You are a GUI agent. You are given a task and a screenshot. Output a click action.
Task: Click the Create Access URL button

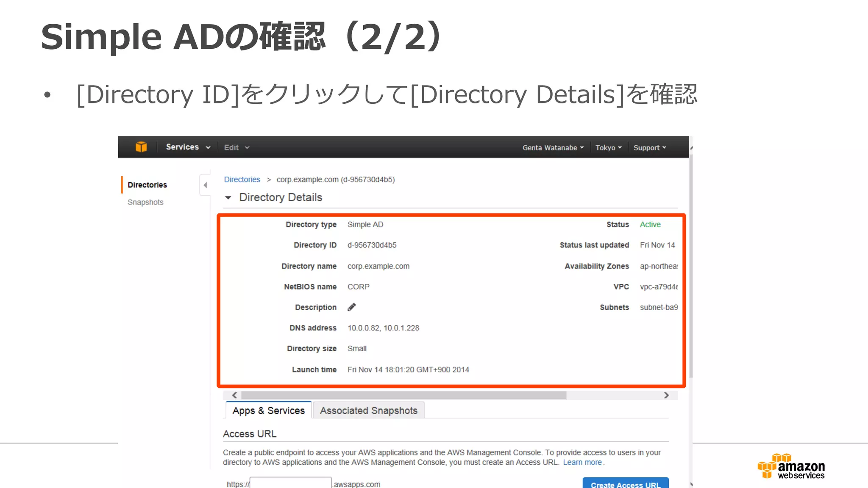tap(626, 483)
